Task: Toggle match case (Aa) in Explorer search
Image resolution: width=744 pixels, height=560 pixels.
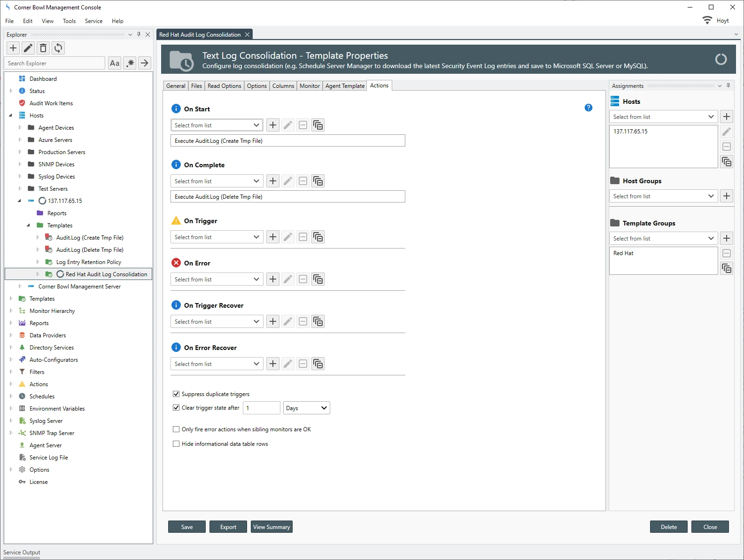Action: point(115,63)
